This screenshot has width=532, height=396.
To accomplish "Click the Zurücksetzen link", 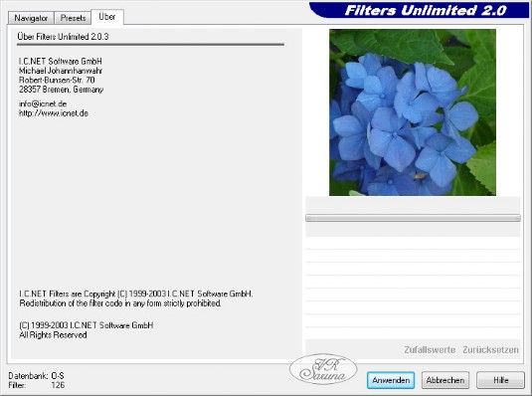I will click(x=490, y=350).
